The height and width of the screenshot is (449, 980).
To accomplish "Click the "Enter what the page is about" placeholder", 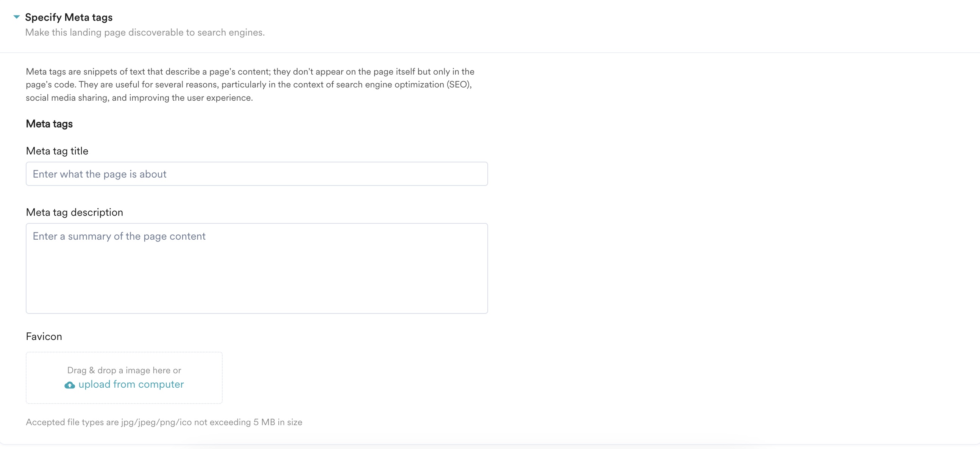I will tap(100, 174).
